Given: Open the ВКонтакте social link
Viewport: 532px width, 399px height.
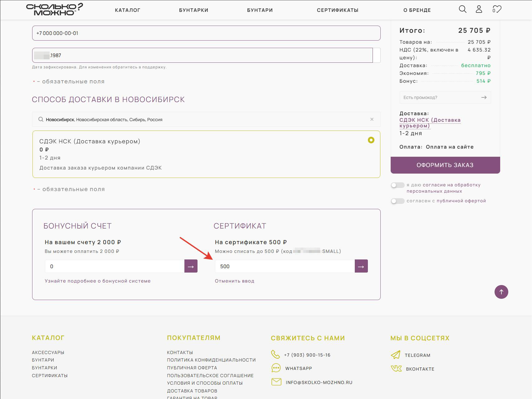Looking at the screenshot, I should [x=420, y=369].
